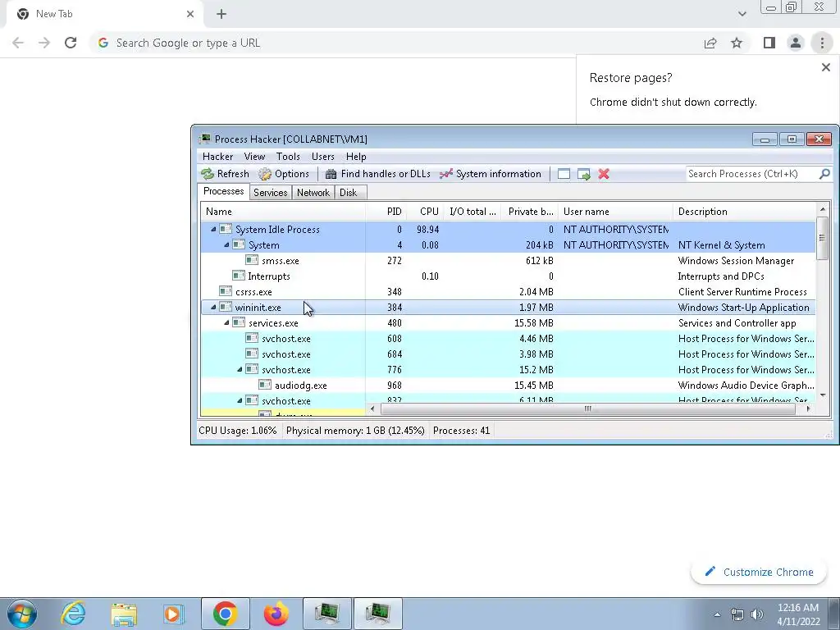
Task: Click the scroll down arrow of process list
Action: click(x=822, y=395)
